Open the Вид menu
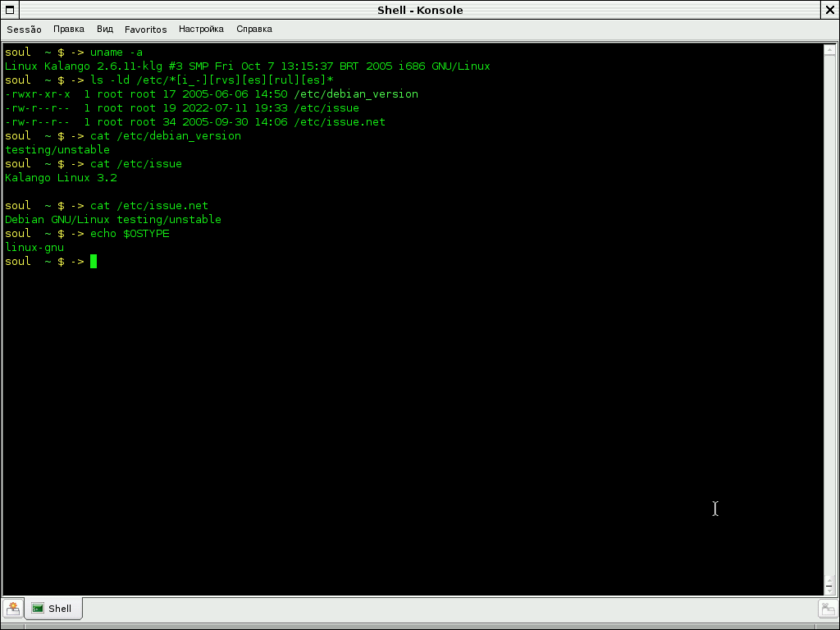The image size is (840, 630). point(105,30)
